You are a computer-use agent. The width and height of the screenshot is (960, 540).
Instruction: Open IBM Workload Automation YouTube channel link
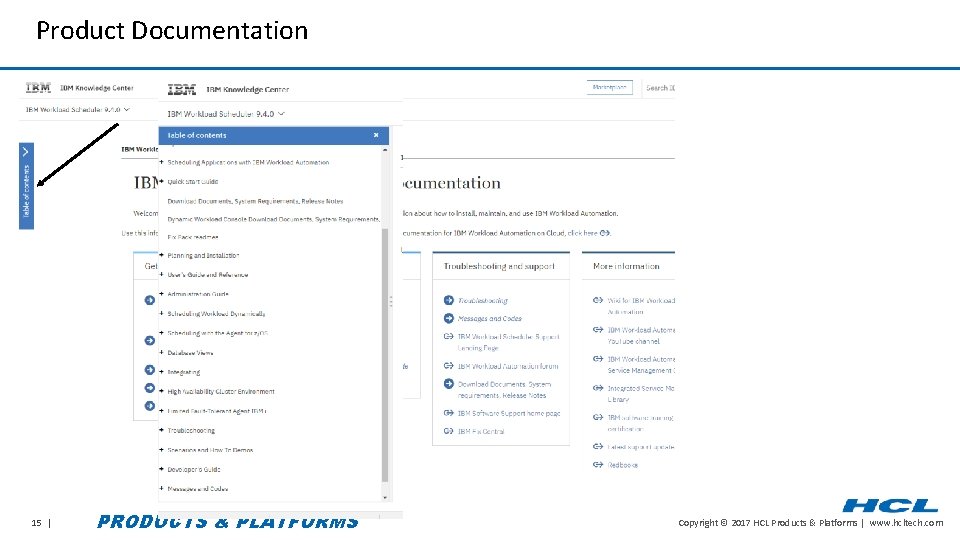pos(641,336)
